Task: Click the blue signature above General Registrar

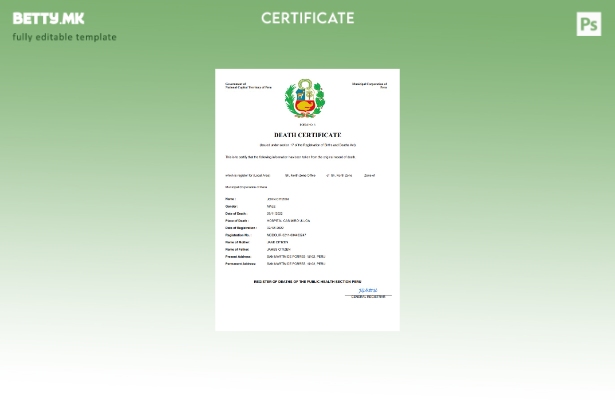Action: pyautogui.click(x=368, y=290)
